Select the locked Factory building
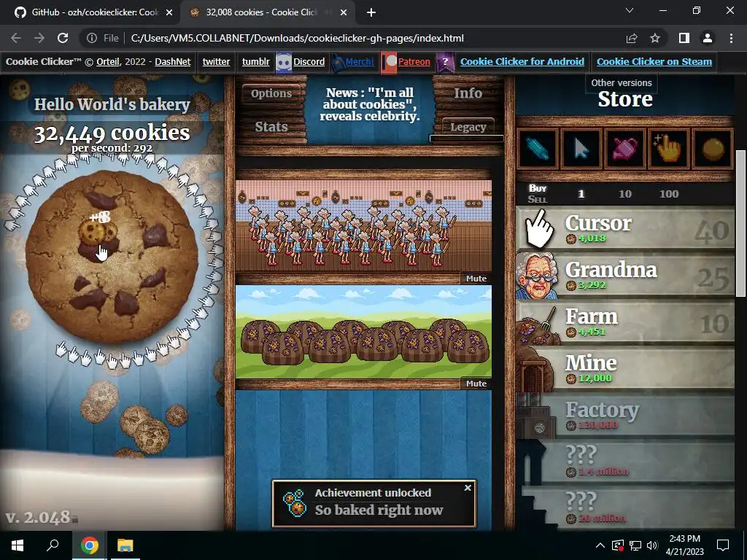The image size is (747, 560). tap(625, 416)
